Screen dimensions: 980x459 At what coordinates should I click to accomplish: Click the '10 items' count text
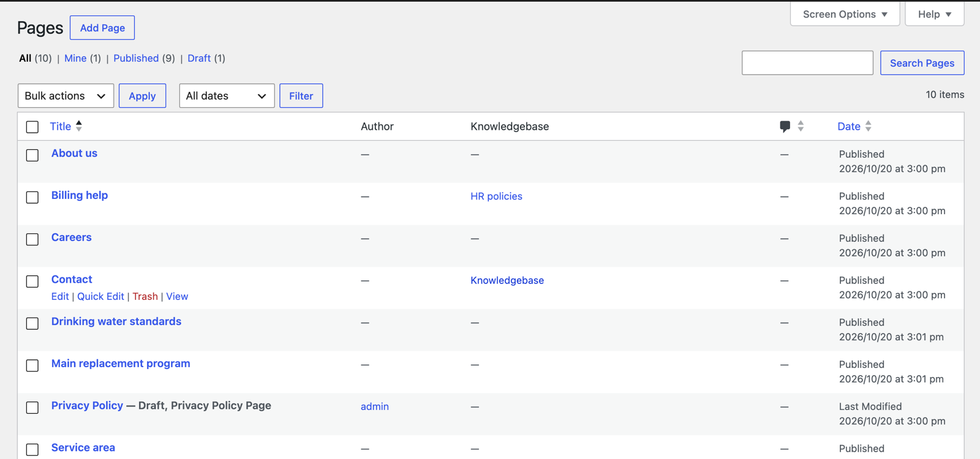[945, 94]
